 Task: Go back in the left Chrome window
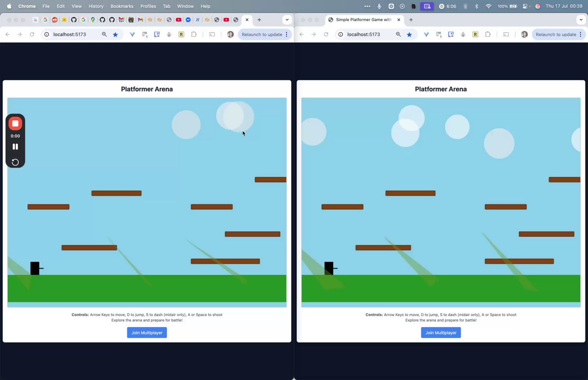pyautogui.click(x=7, y=34)
